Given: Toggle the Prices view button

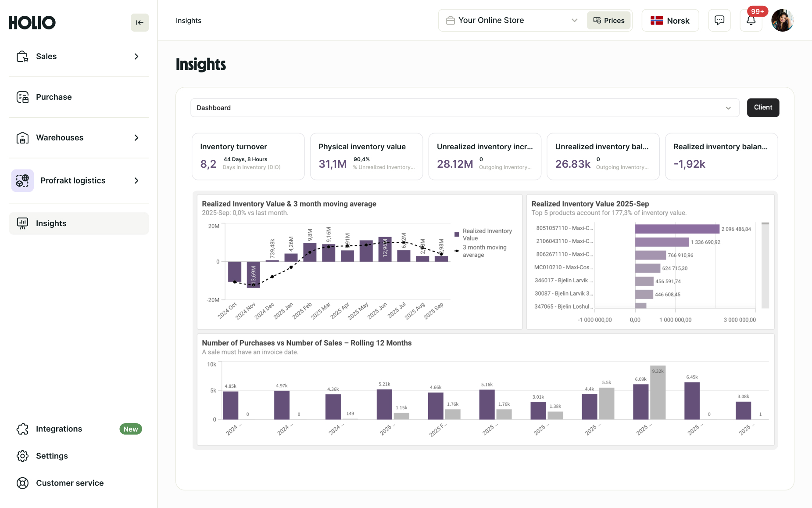Looking at the screenshot, I should 608,21.
